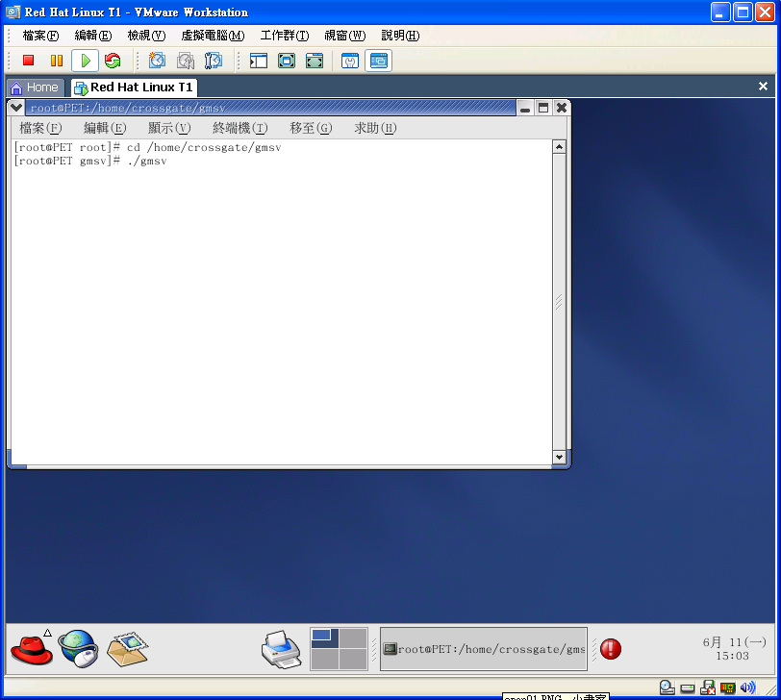Switch to bottom-right workspace in pager

point(353,660)
